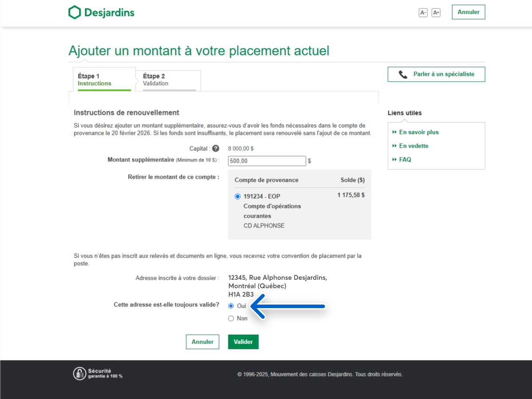Screen dimensions: 532x399
Task: Select account 191234 - EOP radio button
Action: [238, 196]
